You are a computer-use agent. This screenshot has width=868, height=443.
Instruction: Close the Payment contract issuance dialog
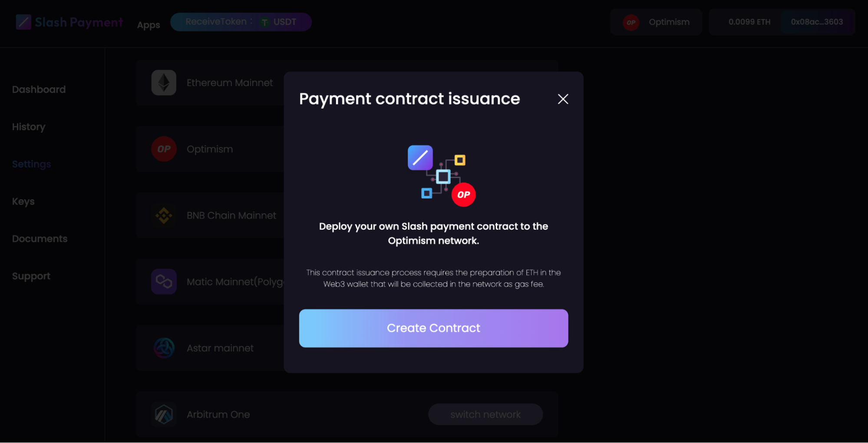coord(563,99)
